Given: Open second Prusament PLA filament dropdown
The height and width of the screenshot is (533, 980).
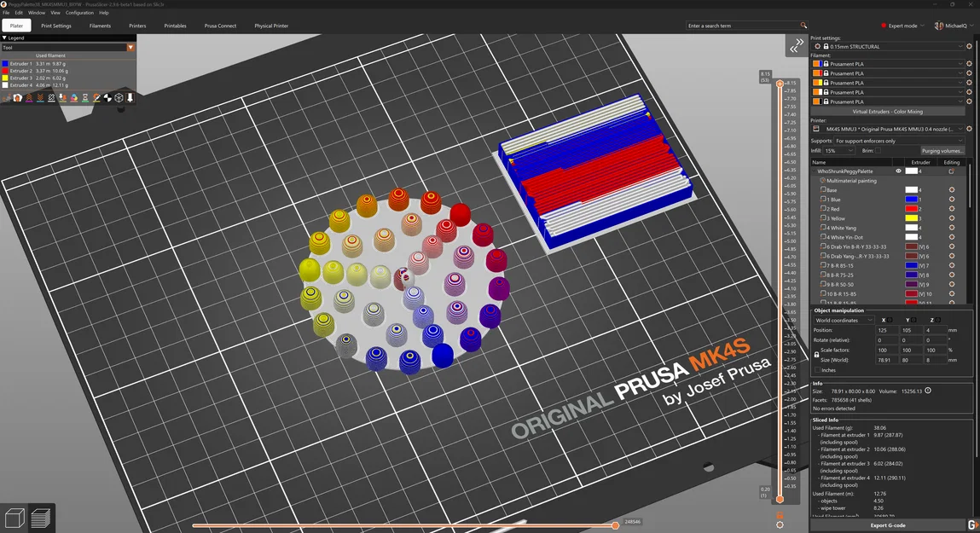Looking at the screenshot, I should [888, 73].
